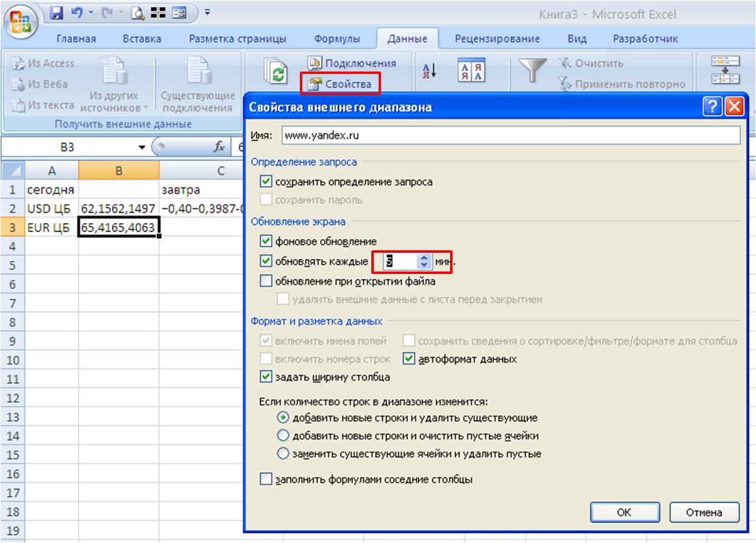756x543 pixels.
Task: Expand the Name Box dropdown arrow
Action: coord(142,147)
